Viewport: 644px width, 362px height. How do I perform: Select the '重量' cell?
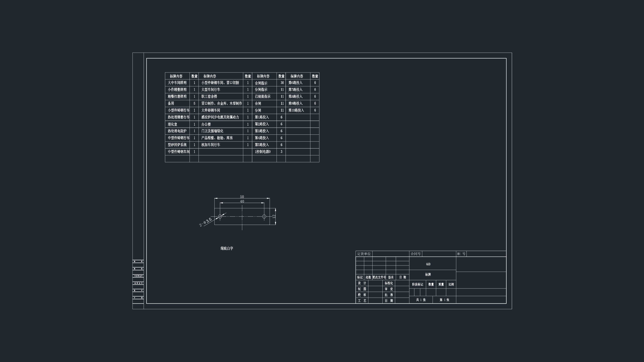[441, 285]
